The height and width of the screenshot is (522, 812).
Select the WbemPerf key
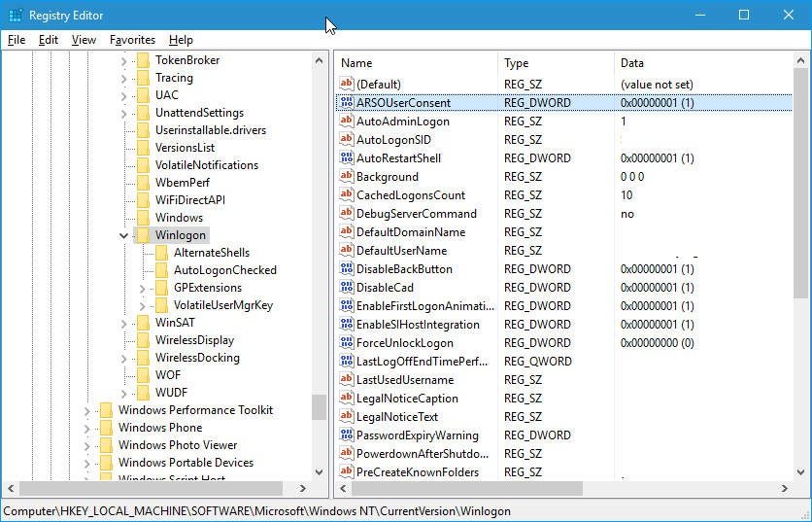coord(183,183)
